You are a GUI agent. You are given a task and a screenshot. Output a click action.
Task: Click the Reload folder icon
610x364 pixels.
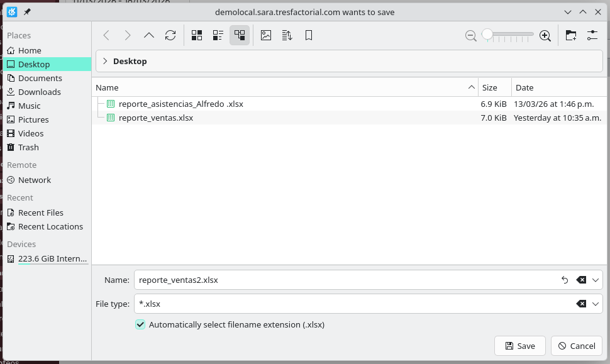click(170, 36)
